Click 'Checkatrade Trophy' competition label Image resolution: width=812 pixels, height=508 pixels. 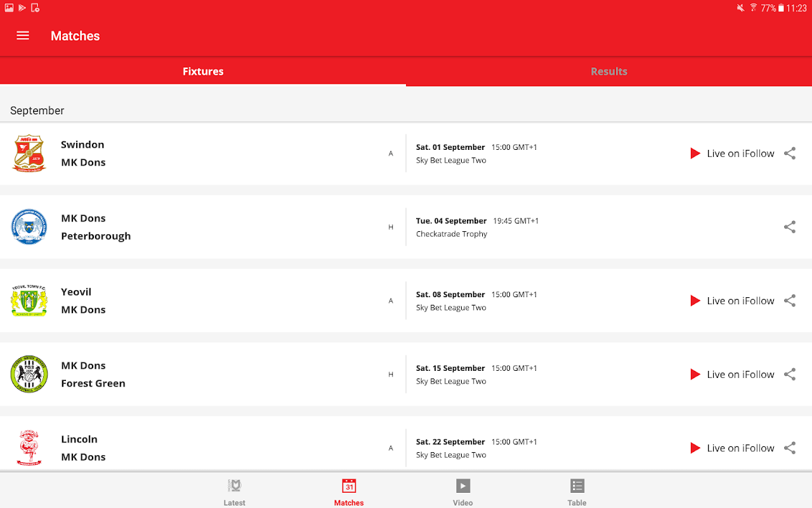coord(452,234)
